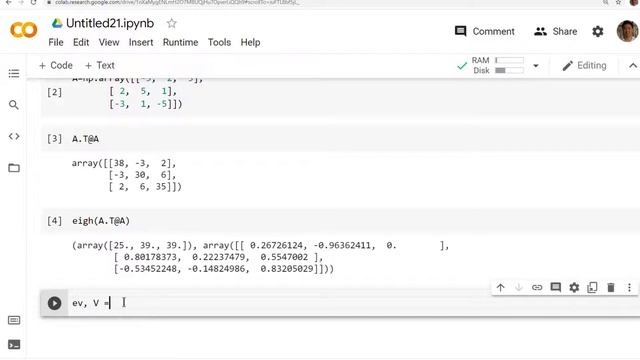640x360 pixels.
Task: Click the cell [2] execution indicator
Action: click(x=54, y=92)
